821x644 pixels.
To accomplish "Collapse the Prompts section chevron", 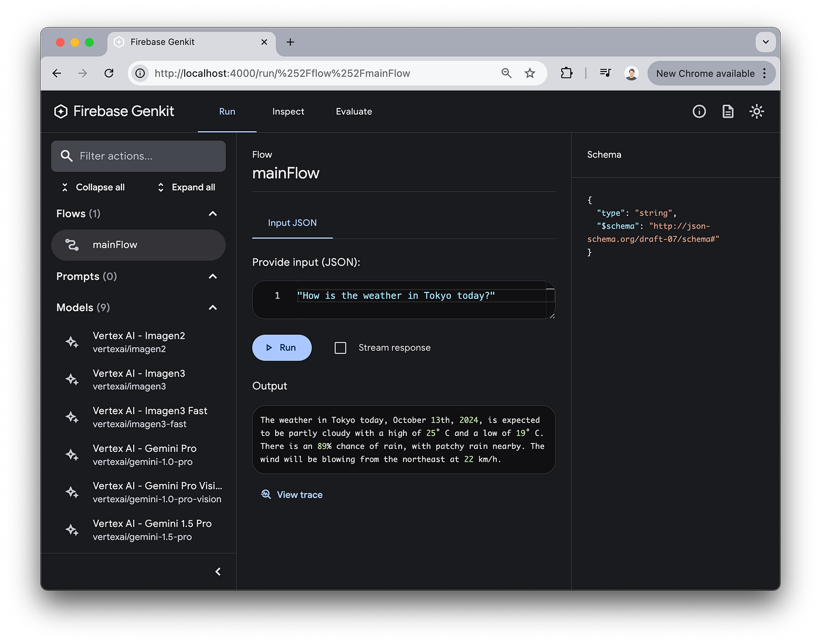I will tap(213, 277).
